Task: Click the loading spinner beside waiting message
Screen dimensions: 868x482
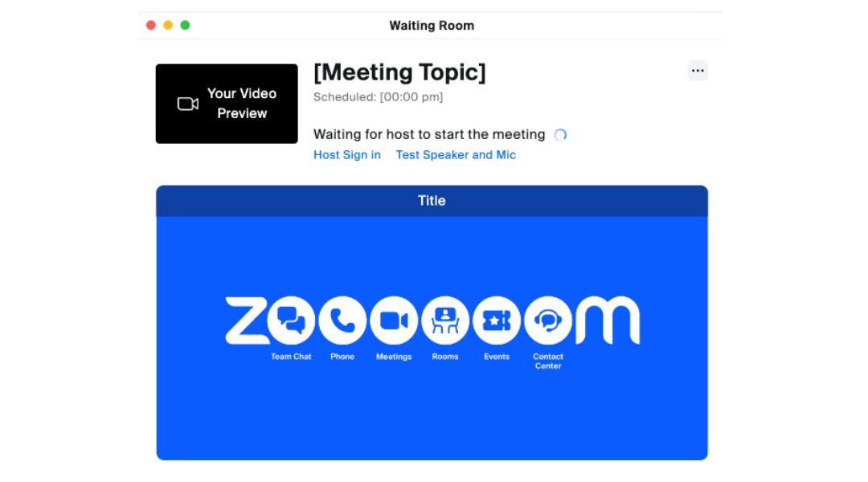Action: click(560, 134)
